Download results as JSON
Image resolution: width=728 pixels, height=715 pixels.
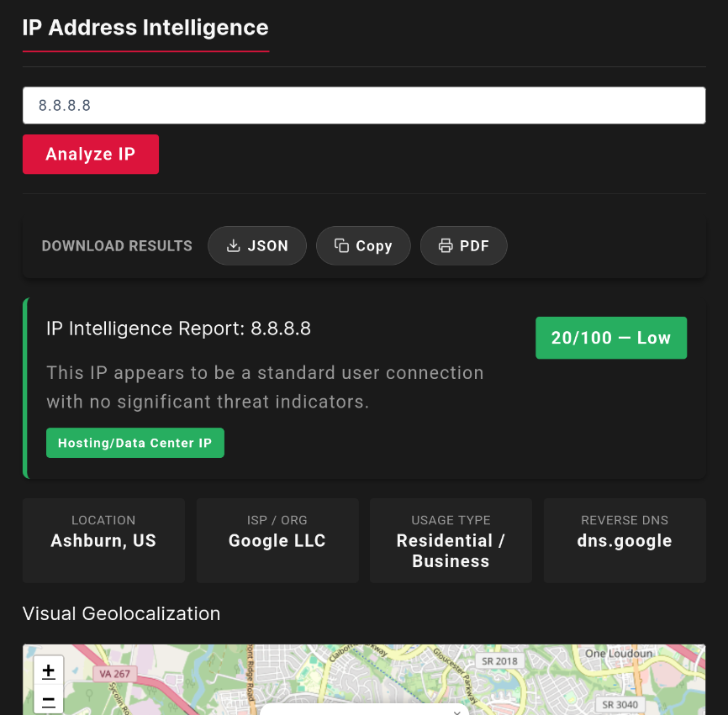coord(256,245)
